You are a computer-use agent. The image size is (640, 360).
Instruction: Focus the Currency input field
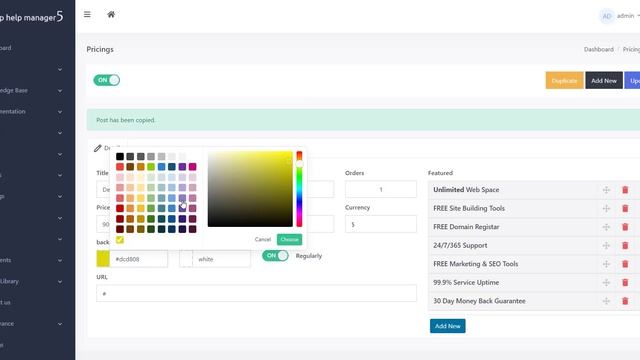[x=381, y=224]
